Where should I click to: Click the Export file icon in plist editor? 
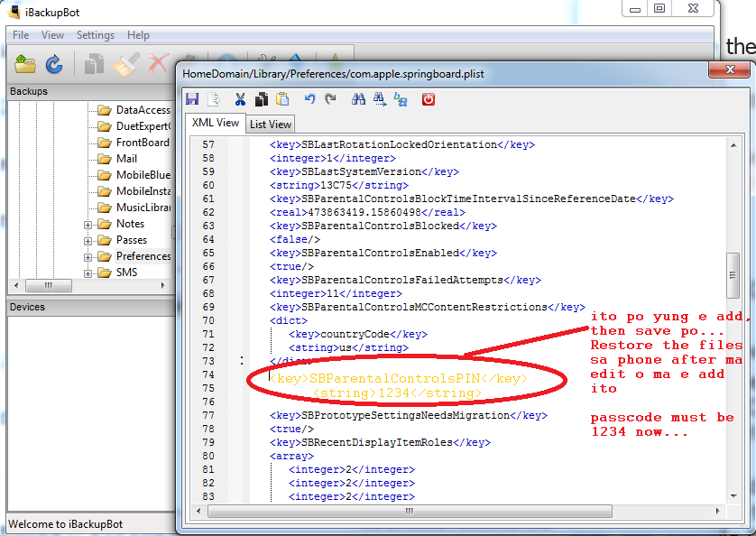(x=214, y=99)
